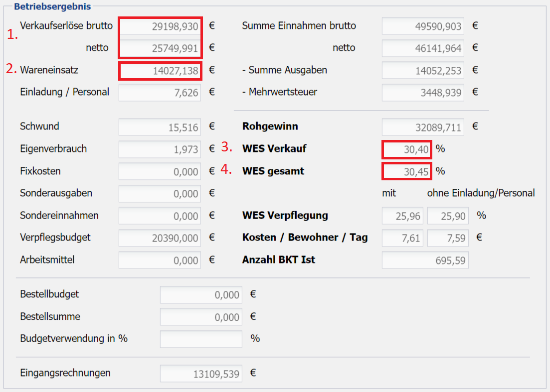Click the WES gesamt percentage field
Image resolution: width=550 pixels, height=392 pixels.
click(407, 172)
